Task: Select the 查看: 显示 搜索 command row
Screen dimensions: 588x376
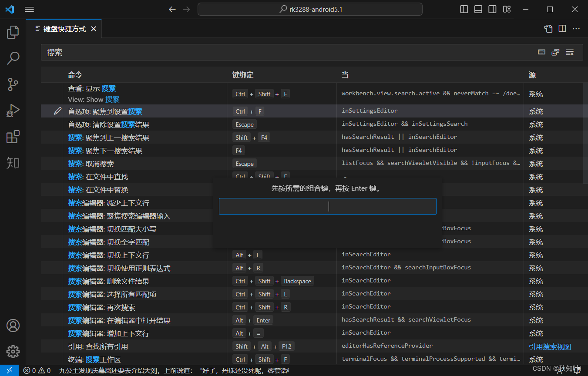Action: point(312,94)
